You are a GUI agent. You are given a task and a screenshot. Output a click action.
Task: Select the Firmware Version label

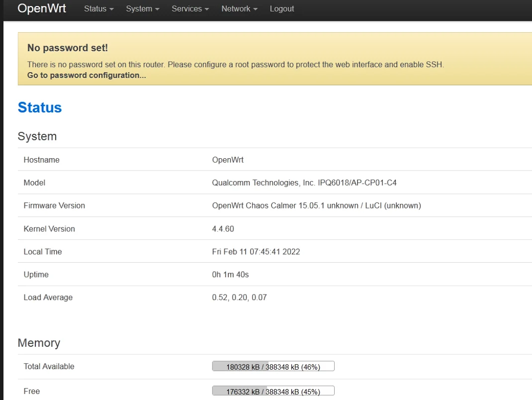point(54,206)
